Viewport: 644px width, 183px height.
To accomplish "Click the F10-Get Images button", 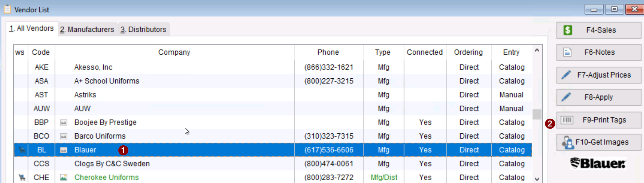I will point(598,142).
